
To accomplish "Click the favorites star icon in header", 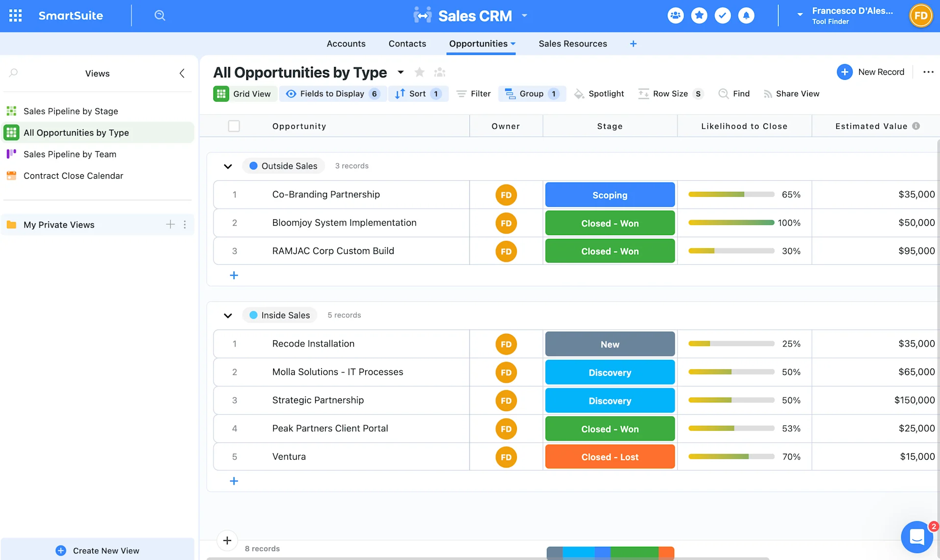I will [x=699, y=15].
